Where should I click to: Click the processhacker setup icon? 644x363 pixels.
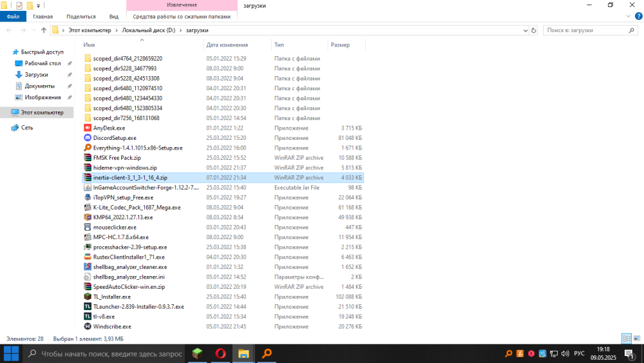pyautogui.click(x=88, y=247)
